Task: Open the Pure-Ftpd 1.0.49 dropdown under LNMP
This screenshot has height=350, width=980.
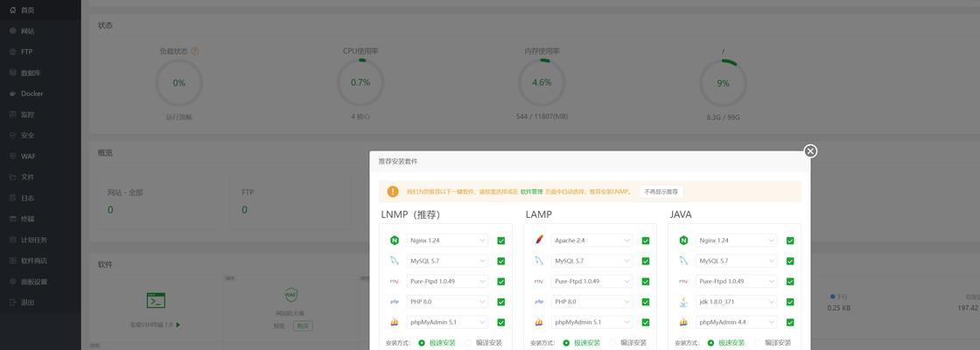Action: 447,281
